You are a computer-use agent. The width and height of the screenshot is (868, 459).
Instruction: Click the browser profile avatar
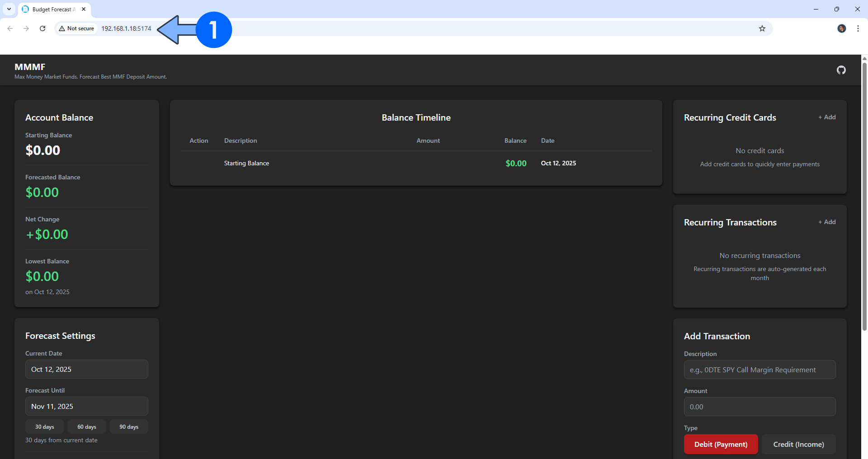pos(841,28)
